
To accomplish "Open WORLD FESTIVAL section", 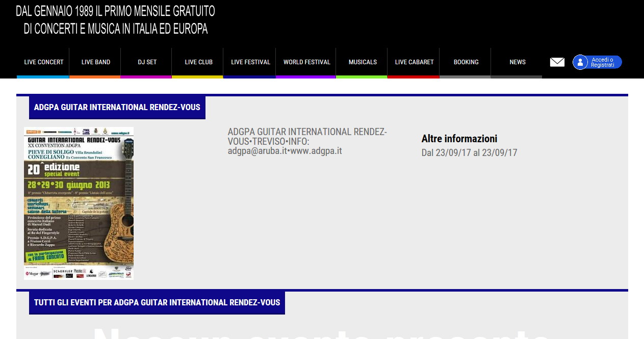I will click(306, 63).
